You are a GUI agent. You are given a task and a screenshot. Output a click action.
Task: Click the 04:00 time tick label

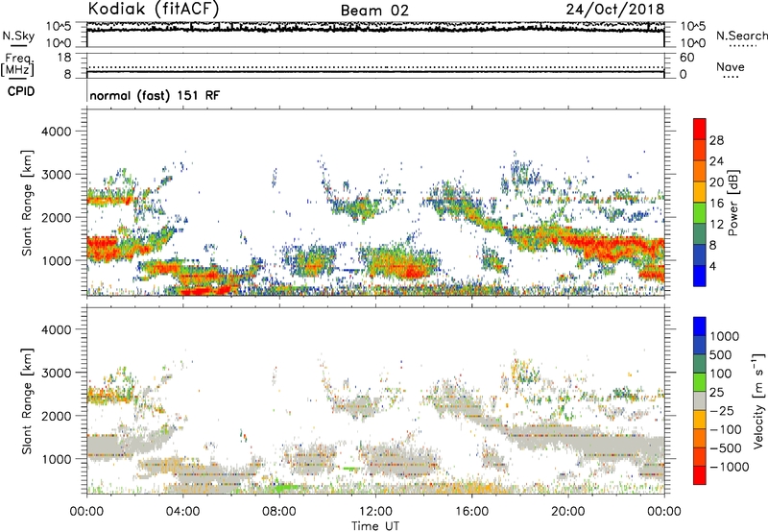pos(182,512)
